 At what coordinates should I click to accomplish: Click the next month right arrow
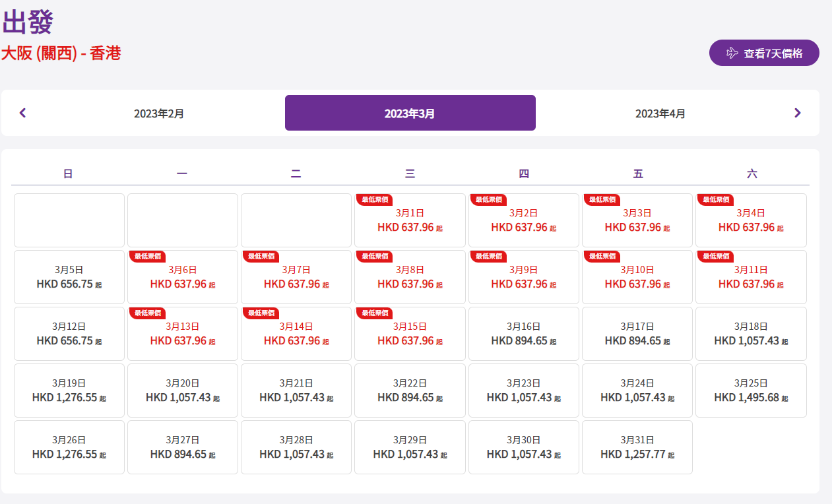click(797, 113)
